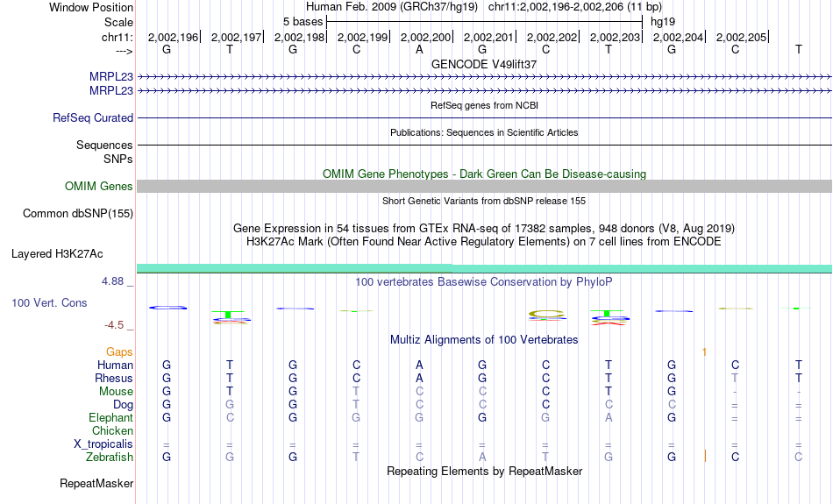Click the GENCODE V49lift37 track title

coord(484,64)
